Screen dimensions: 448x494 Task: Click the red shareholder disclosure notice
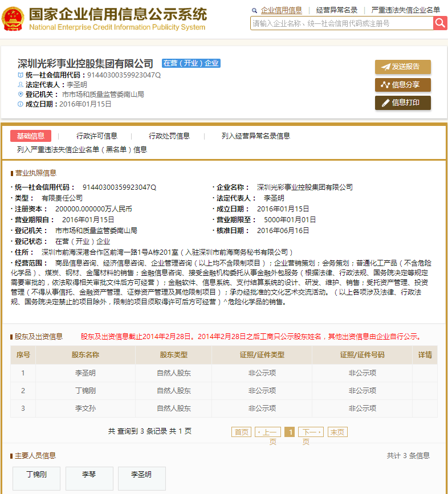251,337
